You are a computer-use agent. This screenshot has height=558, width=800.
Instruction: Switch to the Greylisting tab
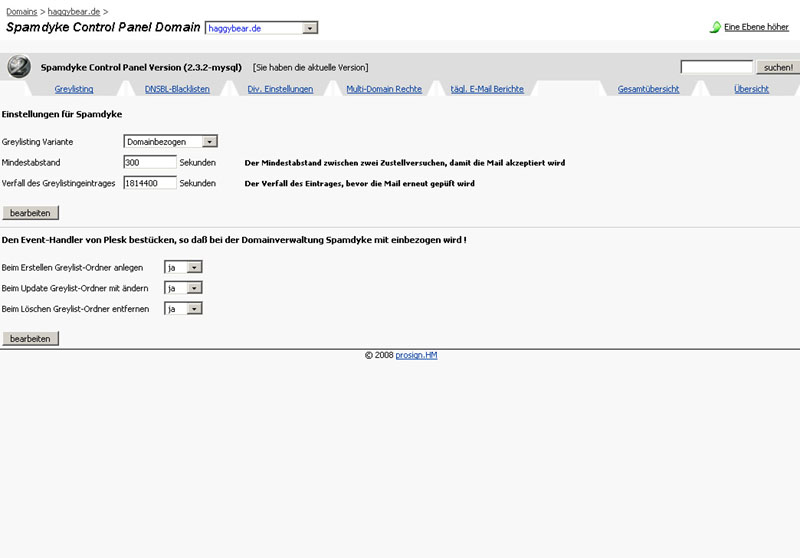[74, 89]
